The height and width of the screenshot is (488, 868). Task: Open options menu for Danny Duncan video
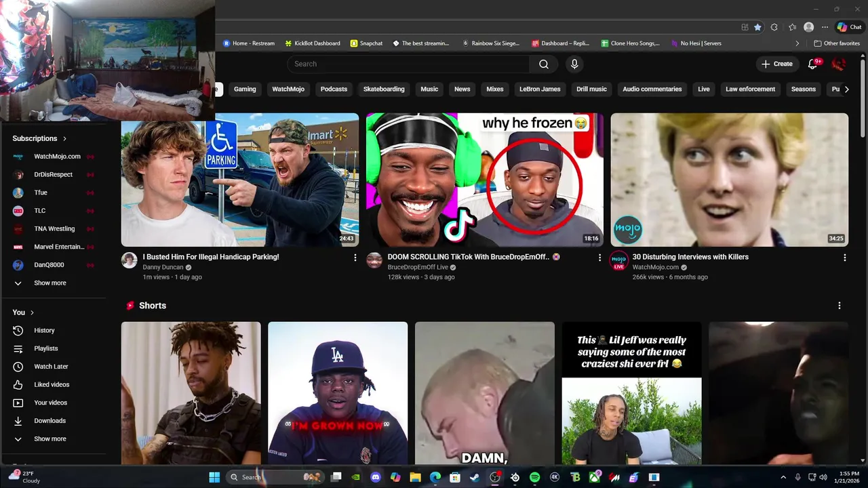[355, 258]
